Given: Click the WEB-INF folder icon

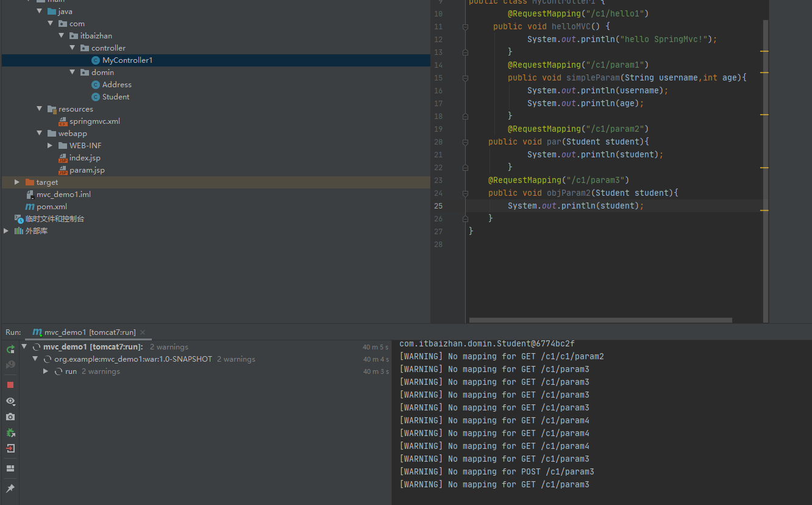Looking at the screenshot, I should (x=63, y=146).
